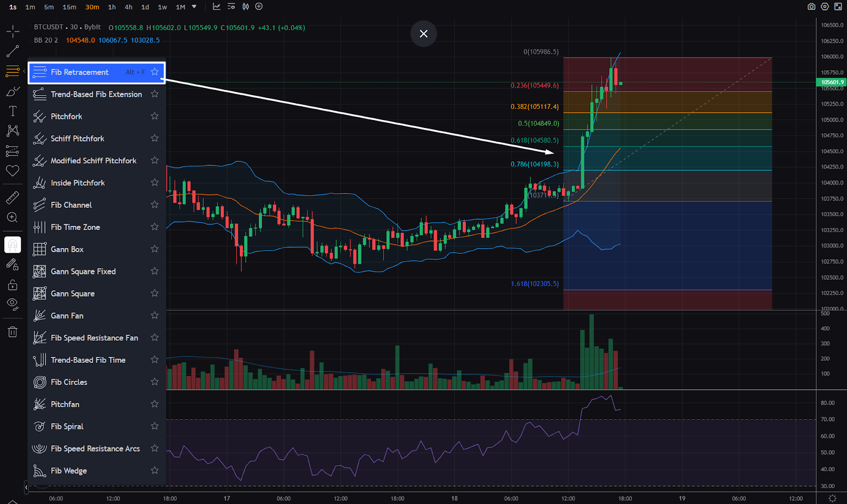Star the Fib Wedge tool
The image size is (847, 504).
155,471
